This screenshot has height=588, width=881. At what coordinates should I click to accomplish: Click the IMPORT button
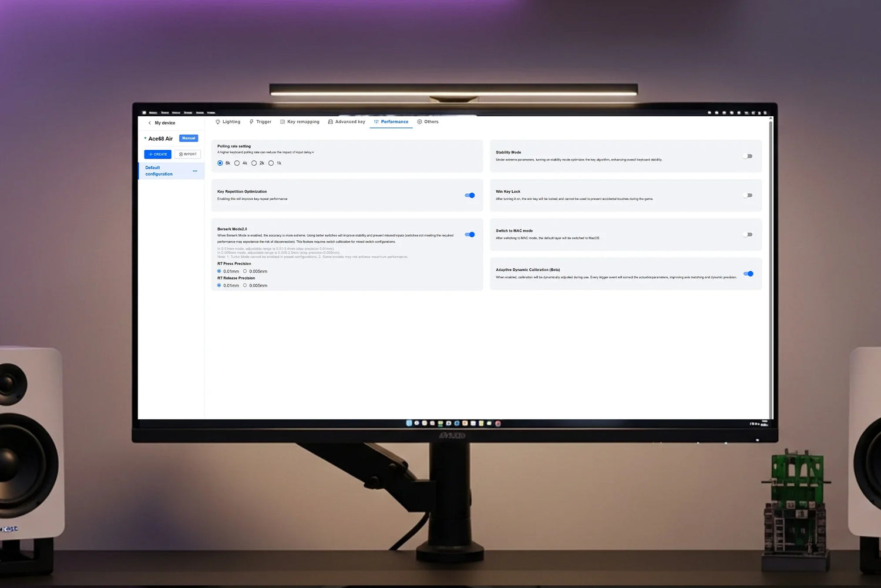tap(187, 154)
